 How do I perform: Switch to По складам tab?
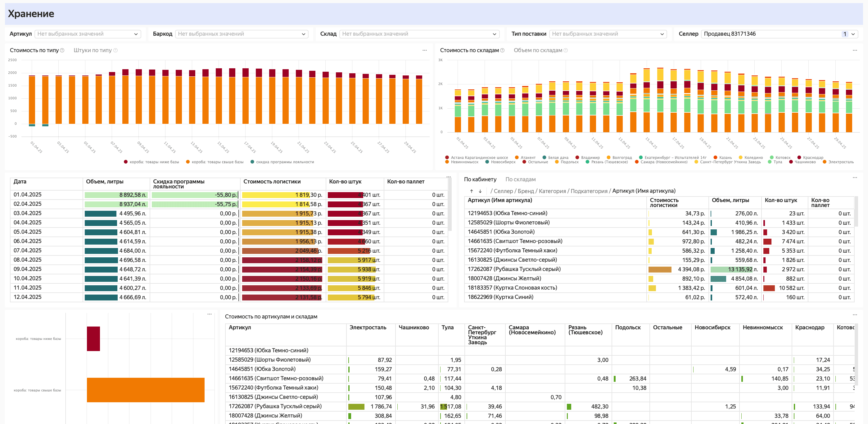[x=520, y=179]
